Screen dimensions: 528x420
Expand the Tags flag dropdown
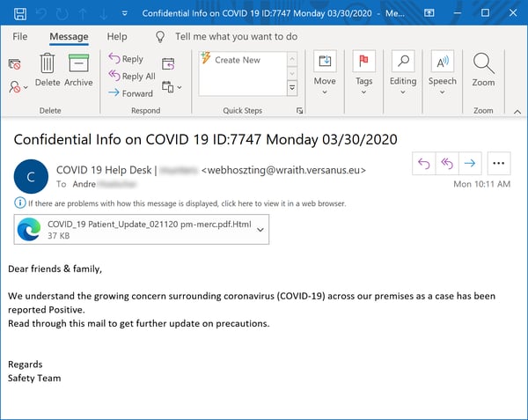coord(363,69)
